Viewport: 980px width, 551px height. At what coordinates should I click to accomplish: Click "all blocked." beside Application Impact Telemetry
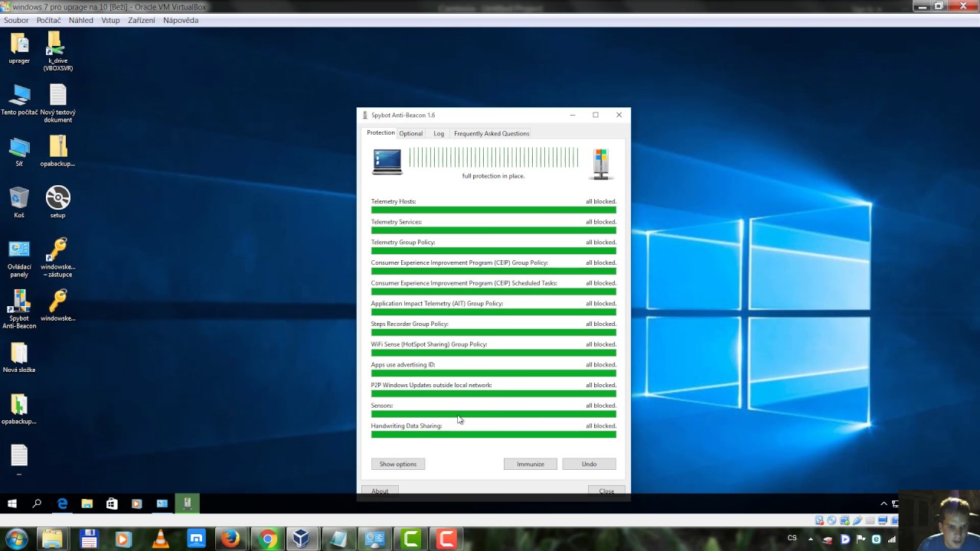(x=601, y=304)
